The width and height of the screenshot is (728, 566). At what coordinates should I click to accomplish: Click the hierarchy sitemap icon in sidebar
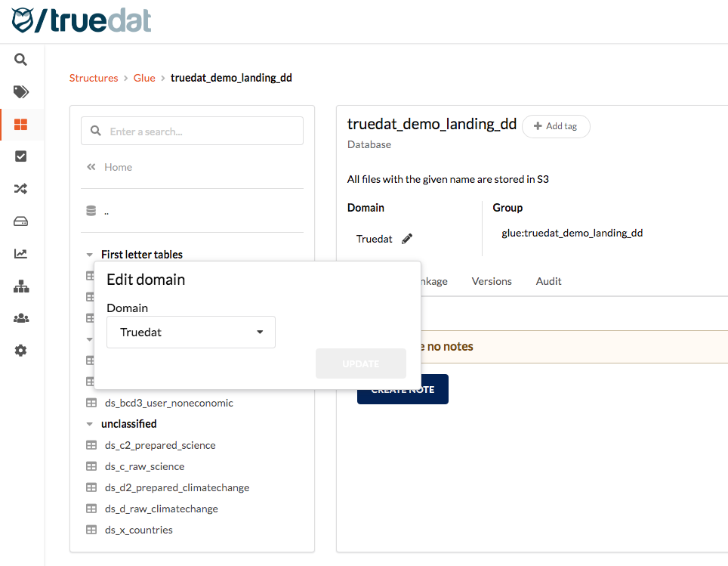pos(21,286)
